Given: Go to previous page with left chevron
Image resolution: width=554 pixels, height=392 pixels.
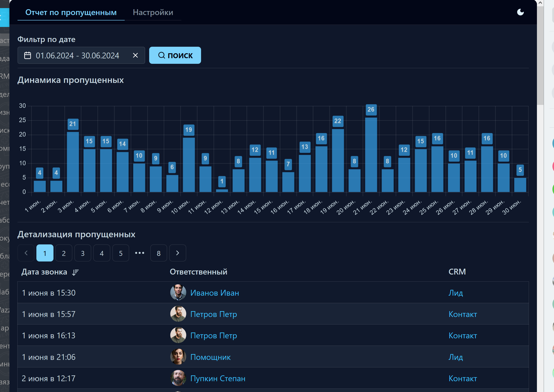Looking at the screenshot, I should tap(26, 253).
